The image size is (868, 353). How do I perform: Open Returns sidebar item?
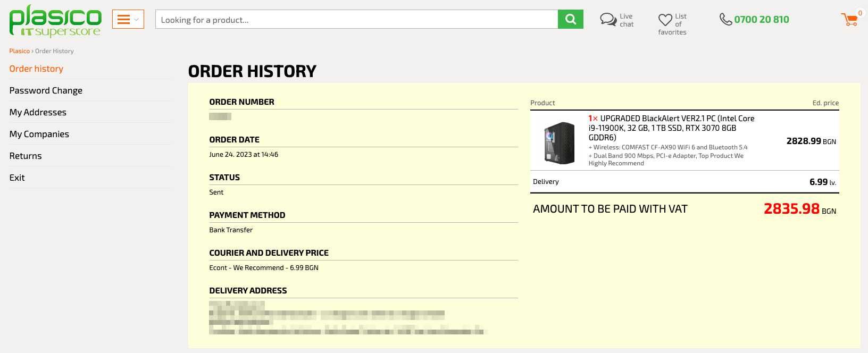click(25, 156)
